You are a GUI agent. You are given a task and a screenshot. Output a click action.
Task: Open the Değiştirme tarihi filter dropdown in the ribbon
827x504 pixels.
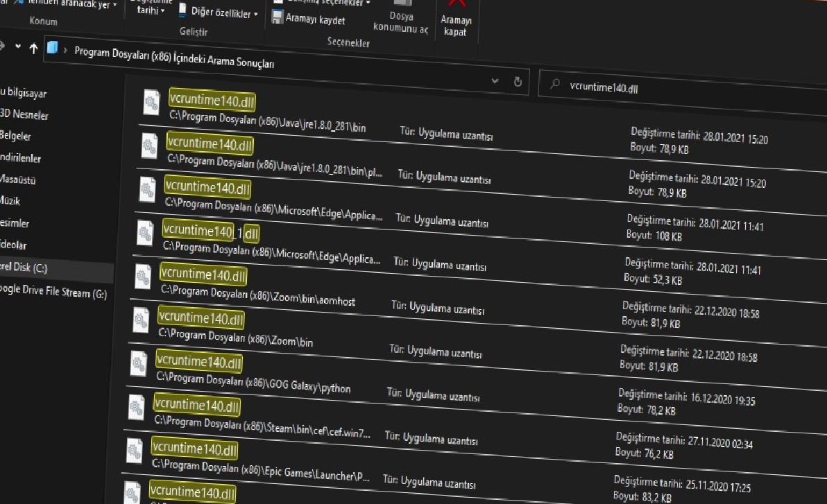pos(151,8)
